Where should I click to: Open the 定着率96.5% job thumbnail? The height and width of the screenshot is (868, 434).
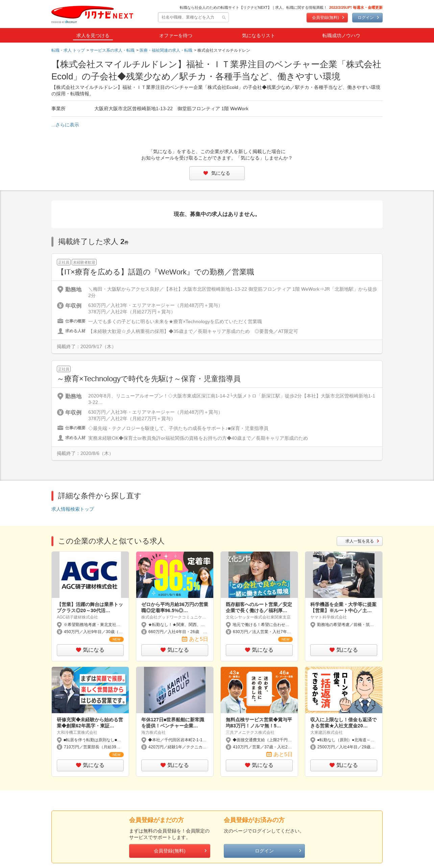[x=175, y=575]
